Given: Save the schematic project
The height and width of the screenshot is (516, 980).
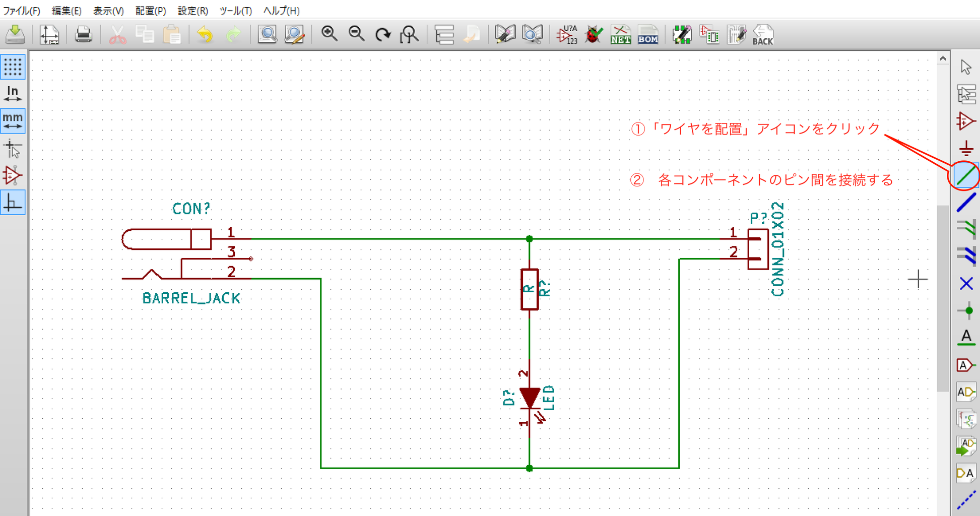Looking at the screenshot, I should (x=15, y=34).
